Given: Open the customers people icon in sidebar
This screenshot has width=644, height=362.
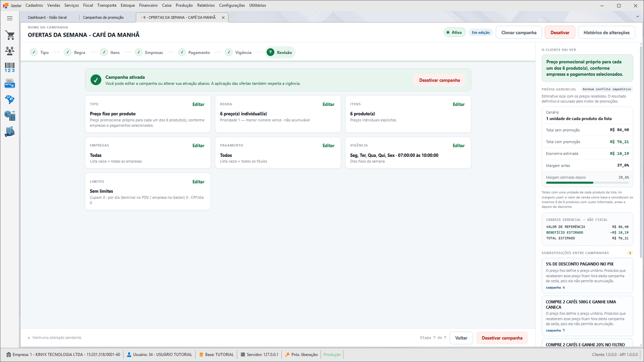Looking at the screenshot, I should pyautogui.click(x=10, y=51).
